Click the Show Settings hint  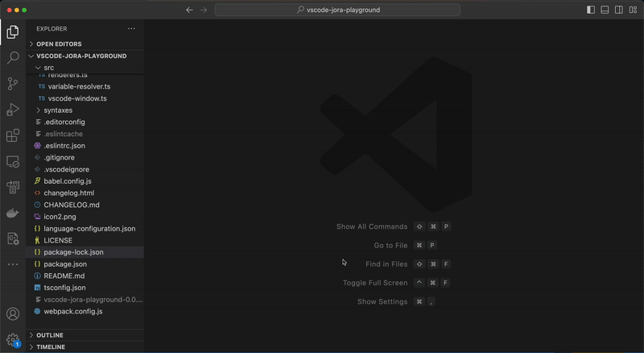[382, 301]
